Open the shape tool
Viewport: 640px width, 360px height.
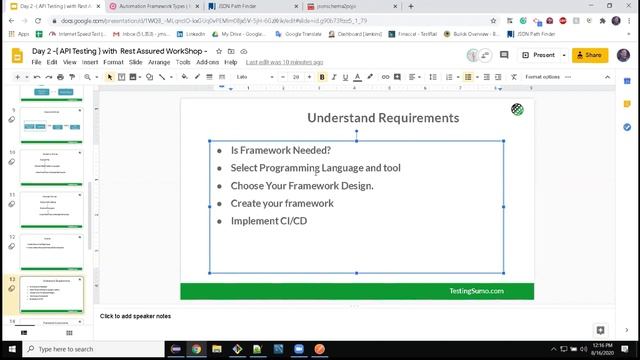click(x=150, y=77)
